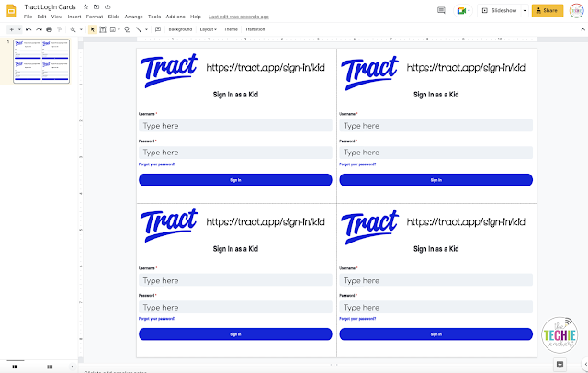The height and width of the screenshot is (373, 588).
Task: Open the Insert menu
Action: (74, 17)
